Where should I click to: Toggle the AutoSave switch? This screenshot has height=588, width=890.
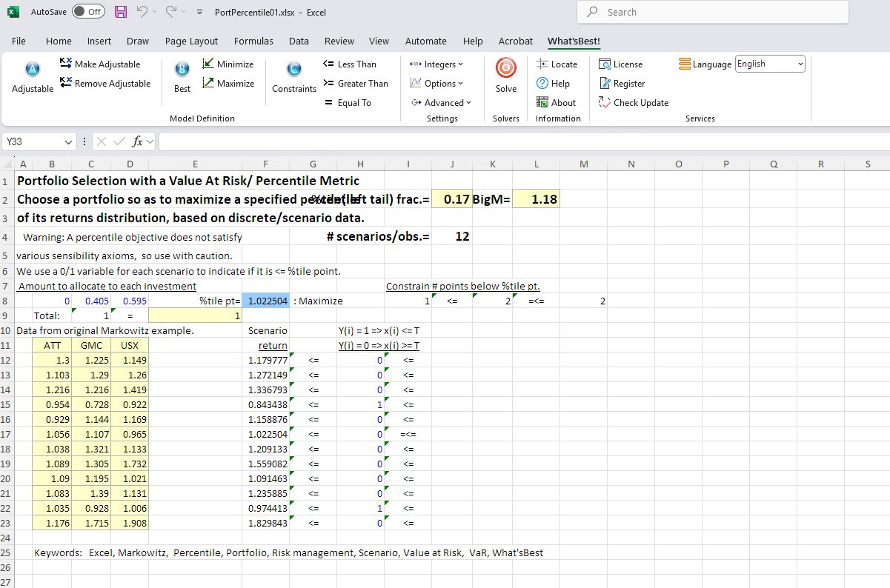[88, 12]
